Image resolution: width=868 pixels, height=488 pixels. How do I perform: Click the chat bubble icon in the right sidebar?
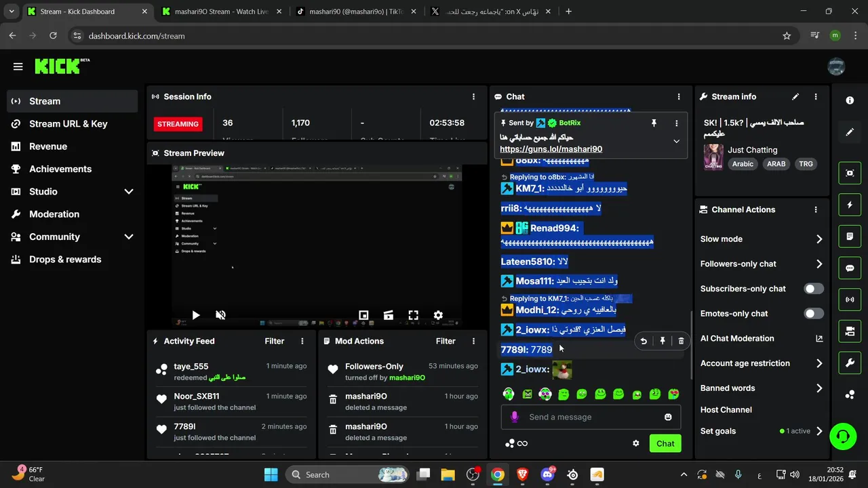click(x=850, y=268)
